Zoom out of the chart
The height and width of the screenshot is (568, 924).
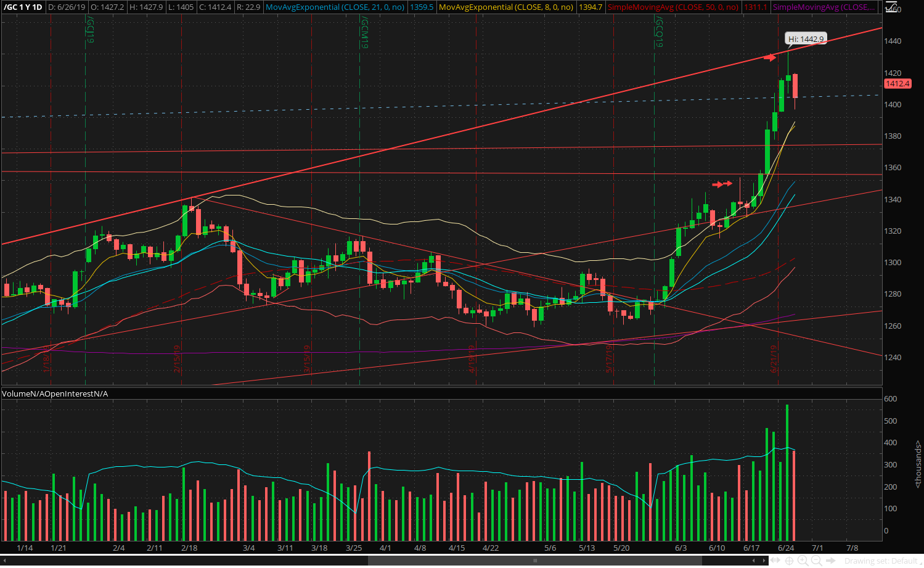(x=816, y=561)
